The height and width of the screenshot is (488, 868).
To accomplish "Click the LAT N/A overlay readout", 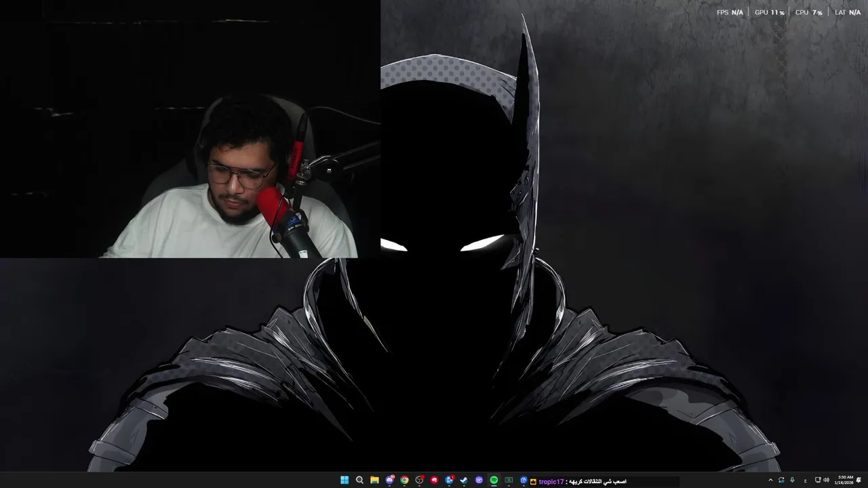I will point(848,12).
